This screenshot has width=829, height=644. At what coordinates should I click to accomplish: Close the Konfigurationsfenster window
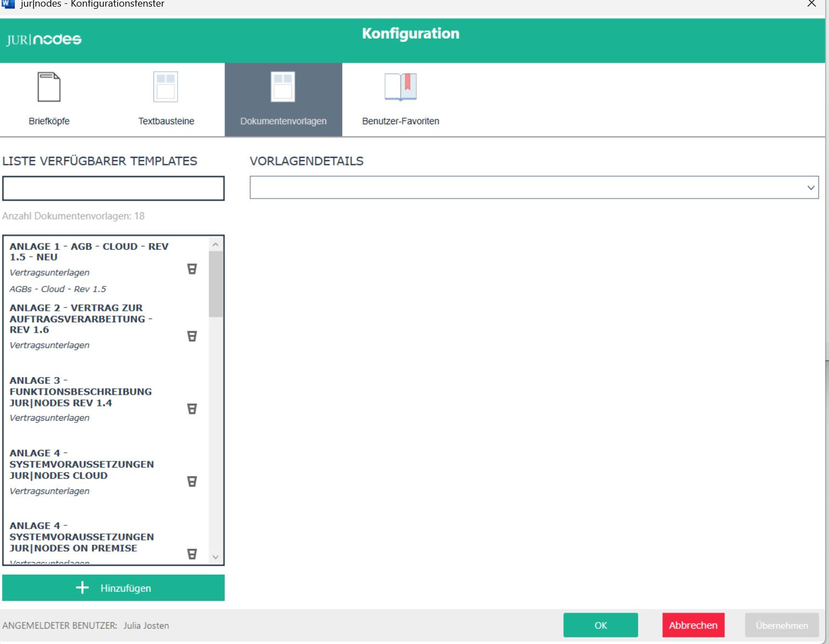point(811,4)
